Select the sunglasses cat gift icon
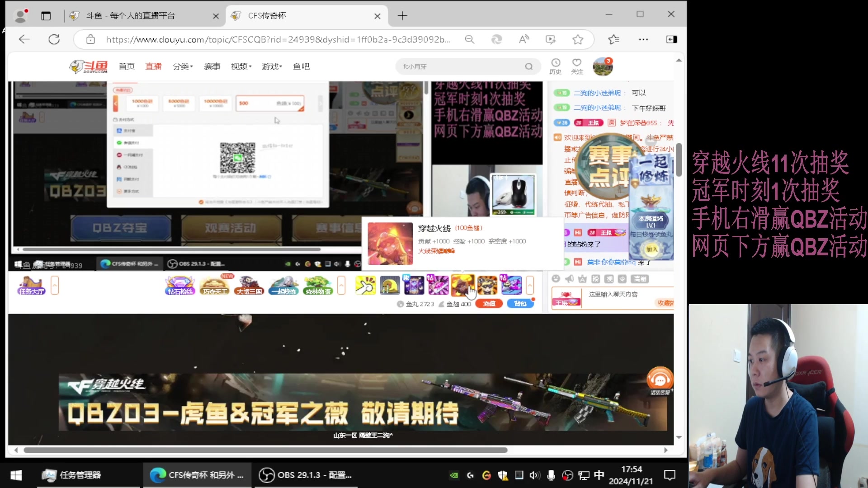Image resolution: width=868 pixels, height=488 pixels. tap(487, 285)
